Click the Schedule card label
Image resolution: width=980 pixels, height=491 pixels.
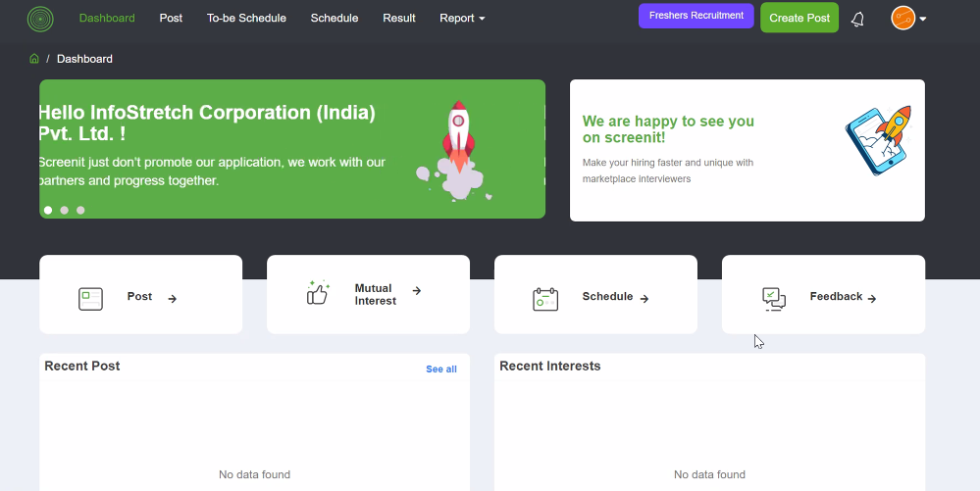tap(607, 297)
